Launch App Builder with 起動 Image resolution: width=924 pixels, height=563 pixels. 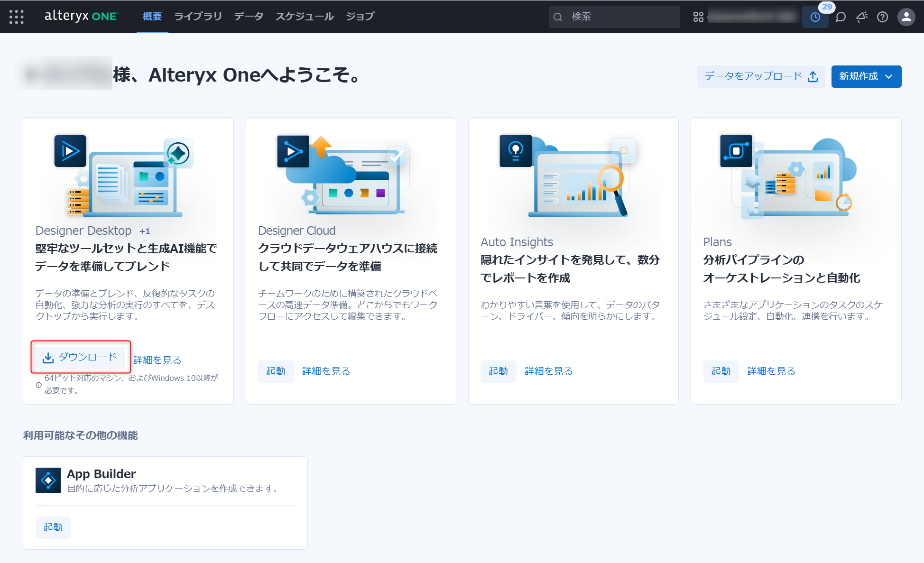[x=53, y=527]
